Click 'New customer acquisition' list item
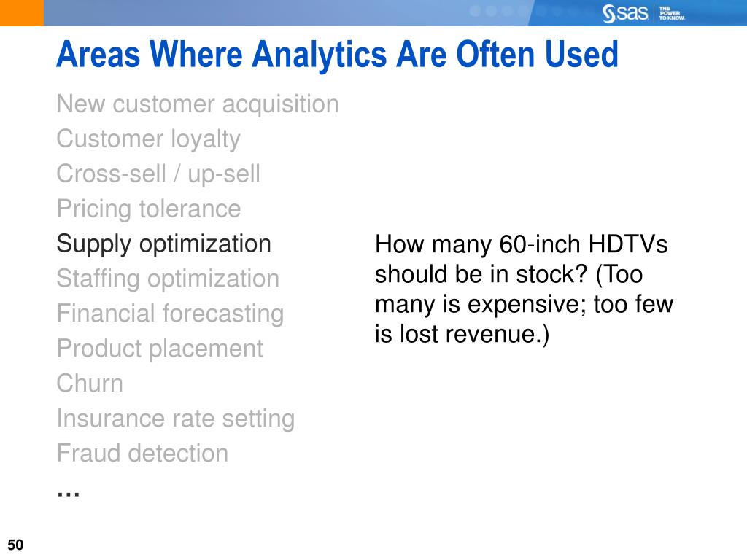This screenshot has height=560, width=747. (x=197, y=104)
